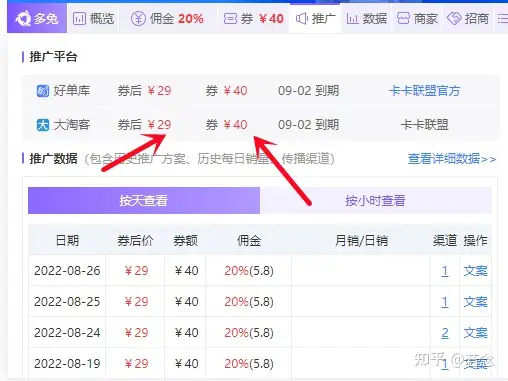Click the 2022-08-26 date cell

click(x=67, y=271)
